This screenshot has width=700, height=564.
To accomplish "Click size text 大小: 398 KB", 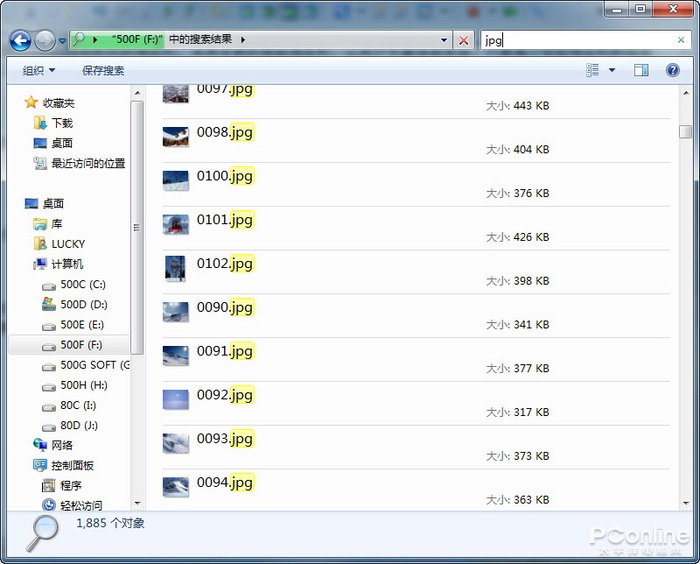I will 517,280.
